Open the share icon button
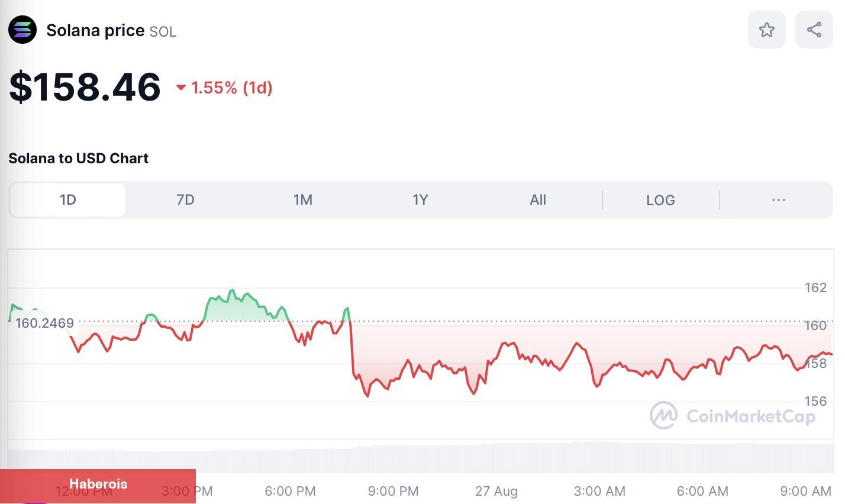The image size is (845, 504). 814,30
